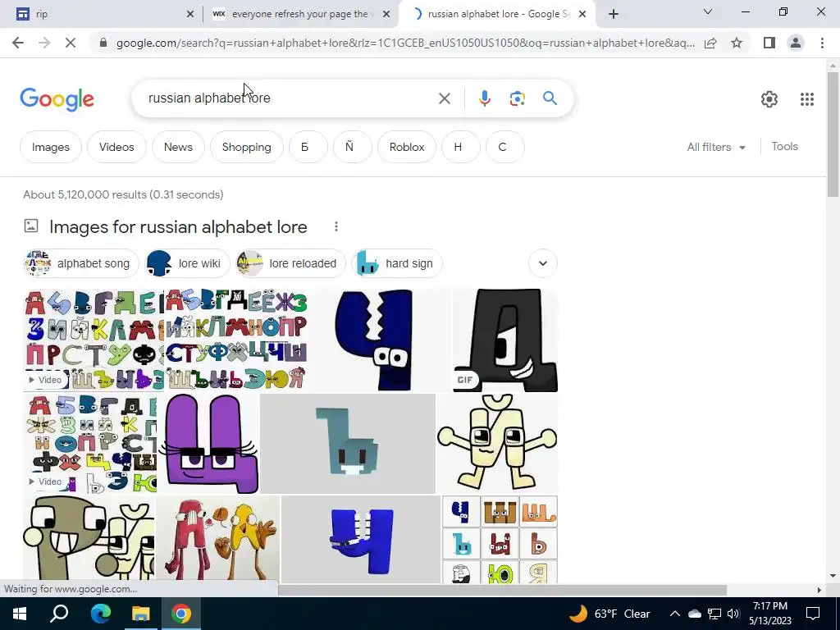Open weather widget showing 63°F Clear
The height and width of the screenshot is (630, 840).
click(x=609, y=614)
